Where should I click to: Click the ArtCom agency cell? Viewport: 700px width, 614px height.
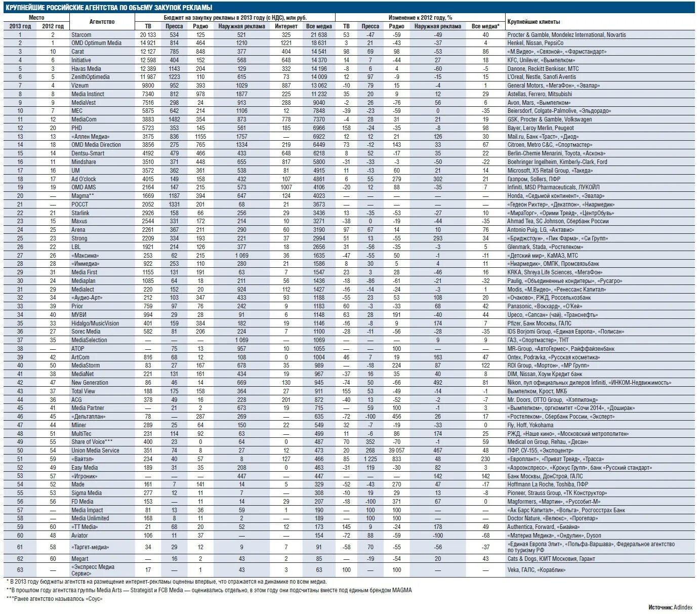tap(80, 357)
